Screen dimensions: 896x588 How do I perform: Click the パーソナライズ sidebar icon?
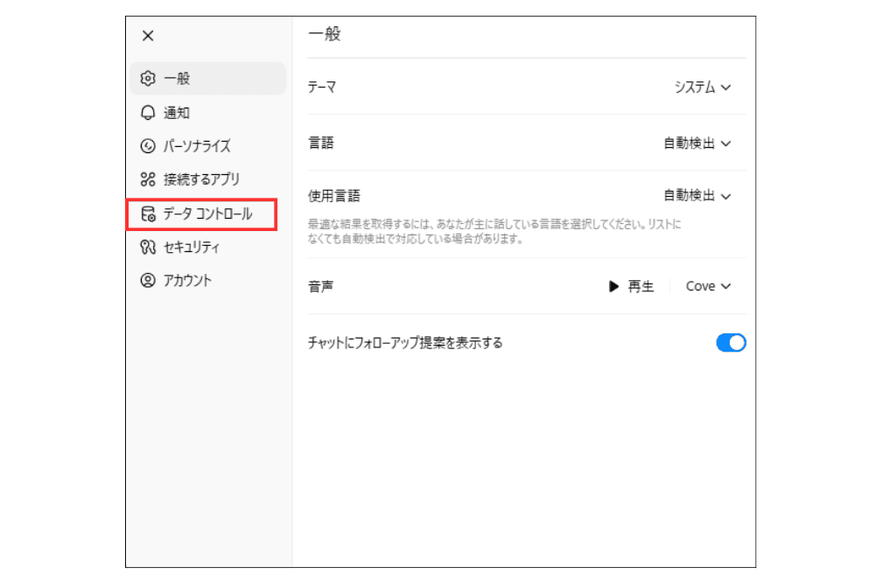click(x=148, y=146)
